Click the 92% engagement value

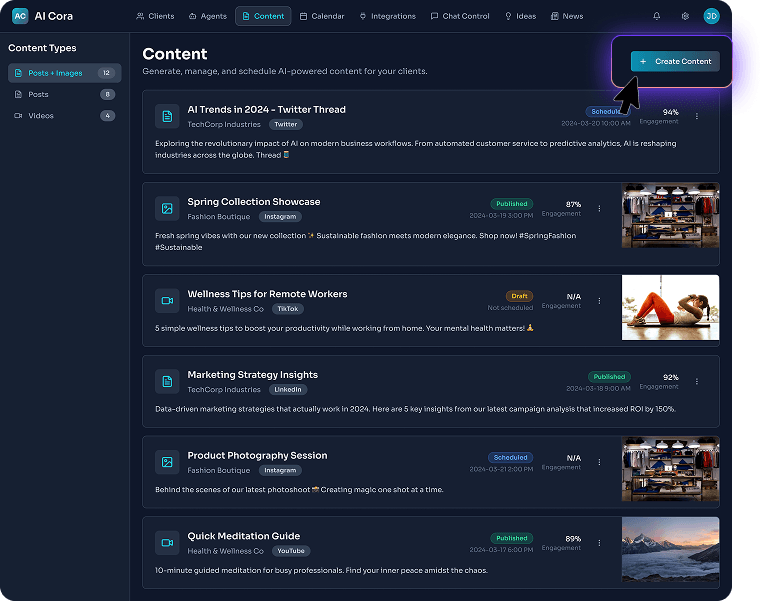coord(671,378)
